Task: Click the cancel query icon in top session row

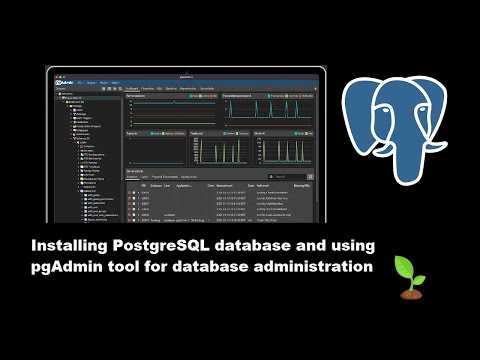Action: pyautogui.click(x=134, y=193)
